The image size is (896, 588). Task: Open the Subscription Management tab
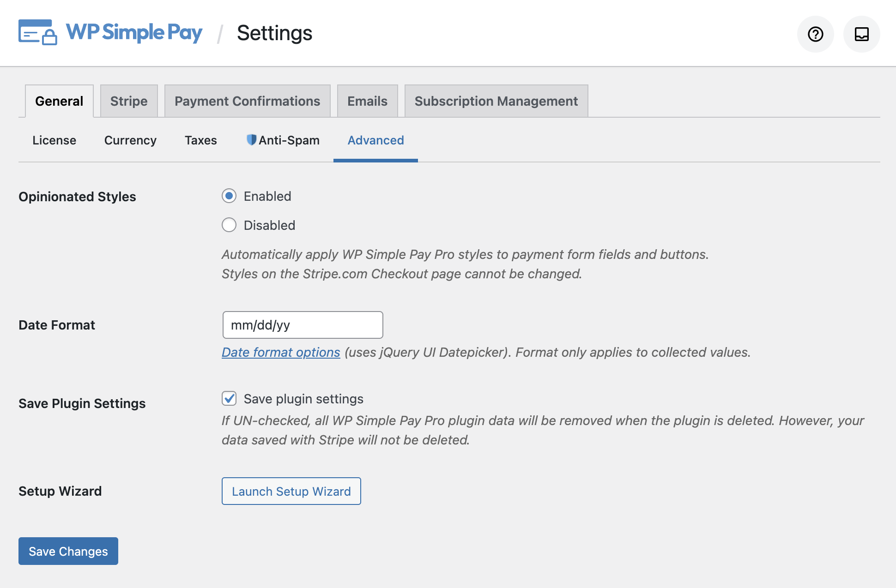[x=496, y=101]
